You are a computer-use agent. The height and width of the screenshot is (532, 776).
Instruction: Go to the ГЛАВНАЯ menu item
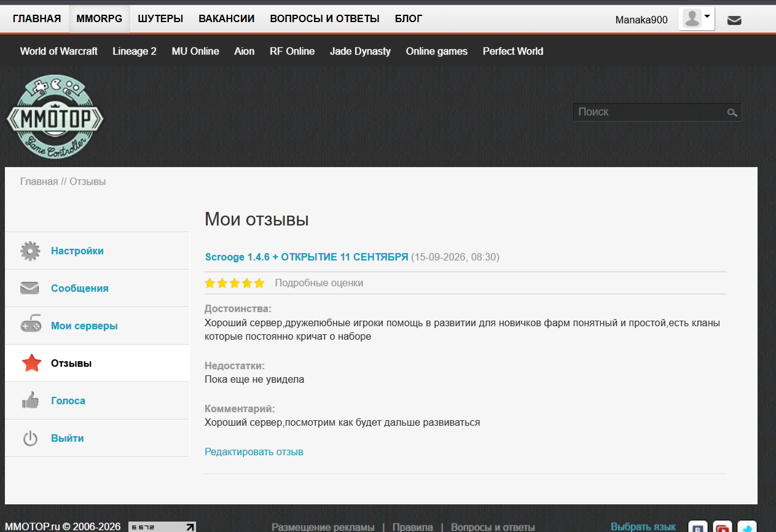(37, 18)
